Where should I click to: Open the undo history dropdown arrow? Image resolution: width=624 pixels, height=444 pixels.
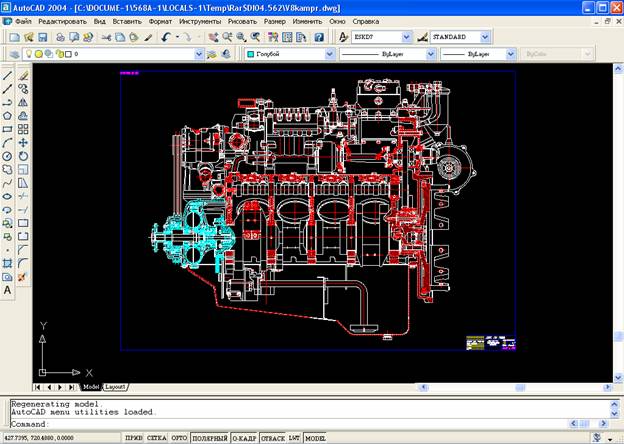pos(177,37)
